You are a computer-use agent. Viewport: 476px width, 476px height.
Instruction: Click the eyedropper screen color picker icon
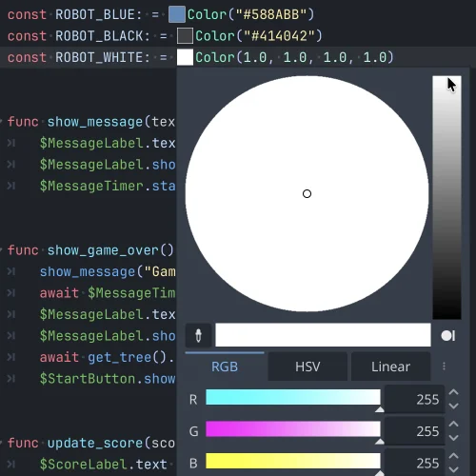coord(198,335)
